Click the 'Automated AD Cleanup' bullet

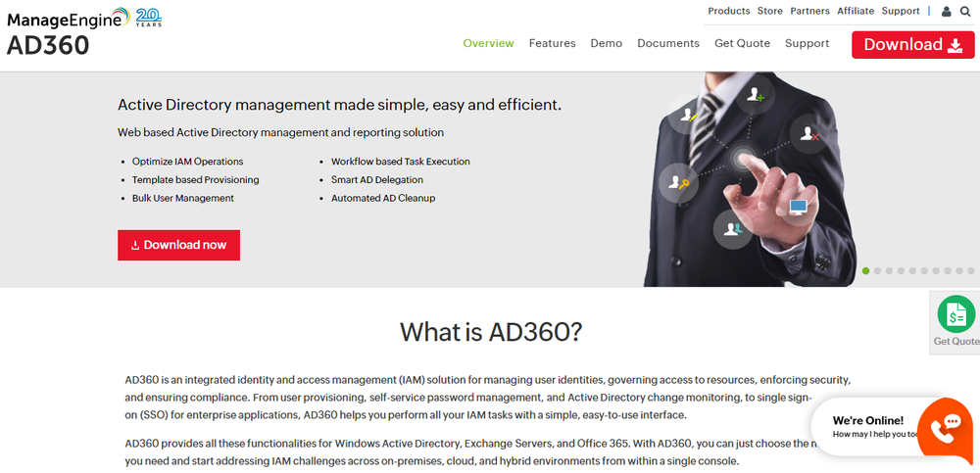383,198
